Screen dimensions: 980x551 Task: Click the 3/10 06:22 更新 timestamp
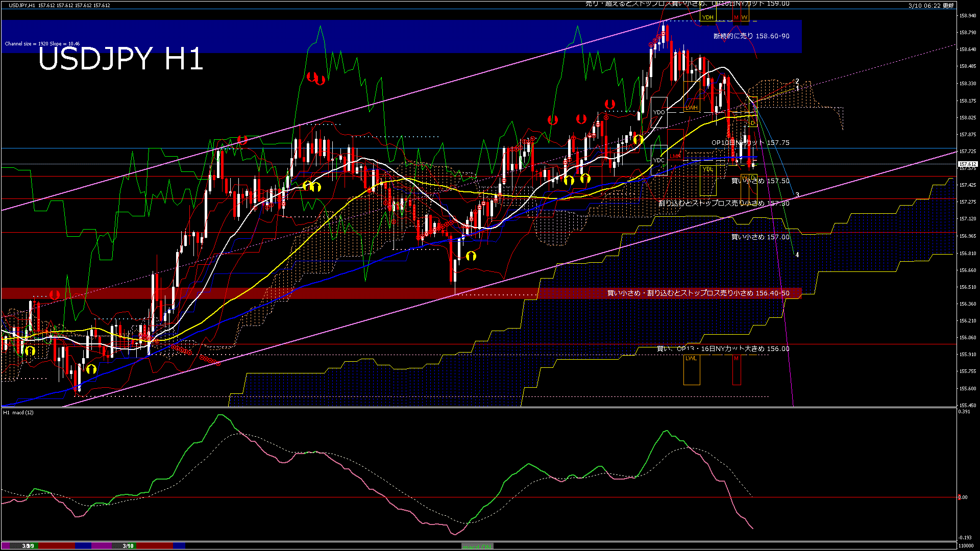(931, 6)
